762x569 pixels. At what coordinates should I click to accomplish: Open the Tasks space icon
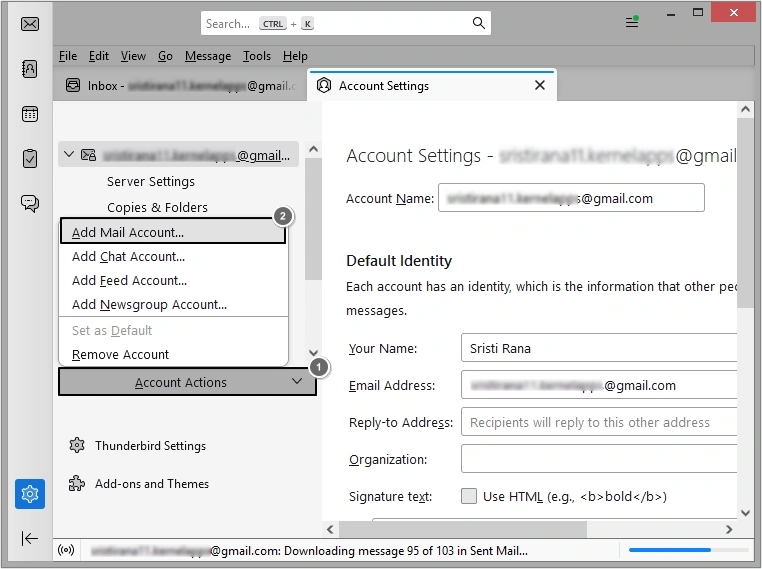[x=30, y=158]
